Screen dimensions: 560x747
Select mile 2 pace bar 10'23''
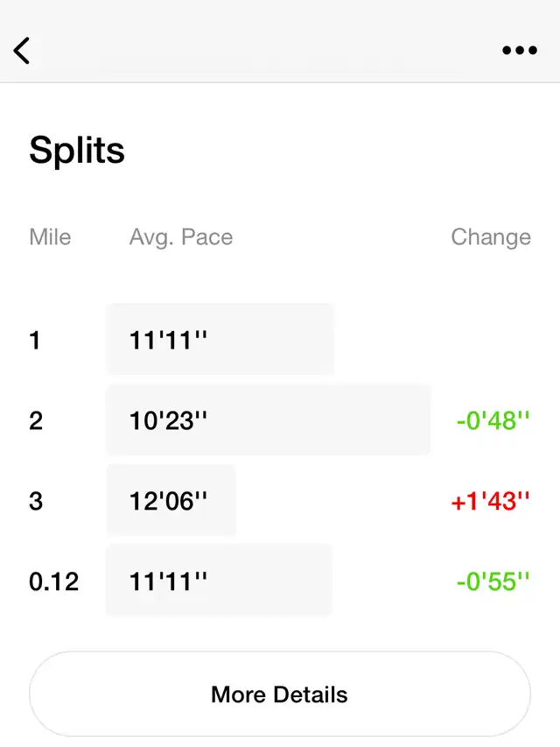coord(268,419)
